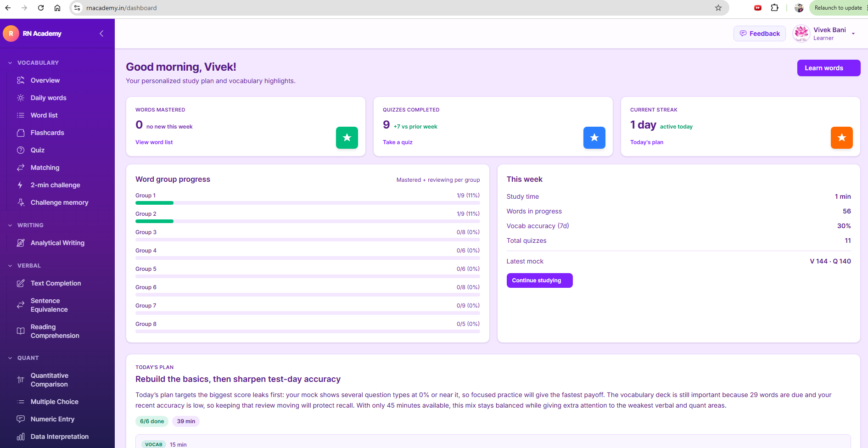Click the Group 2 progress bar

[x=308, y=221]
